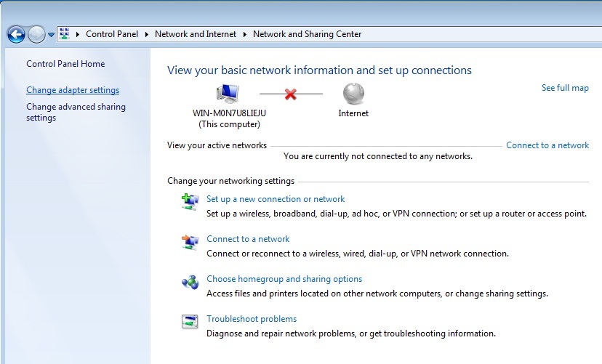
Task: Open Choose homegroup and sharing options
Action: (x=284, y=279)
